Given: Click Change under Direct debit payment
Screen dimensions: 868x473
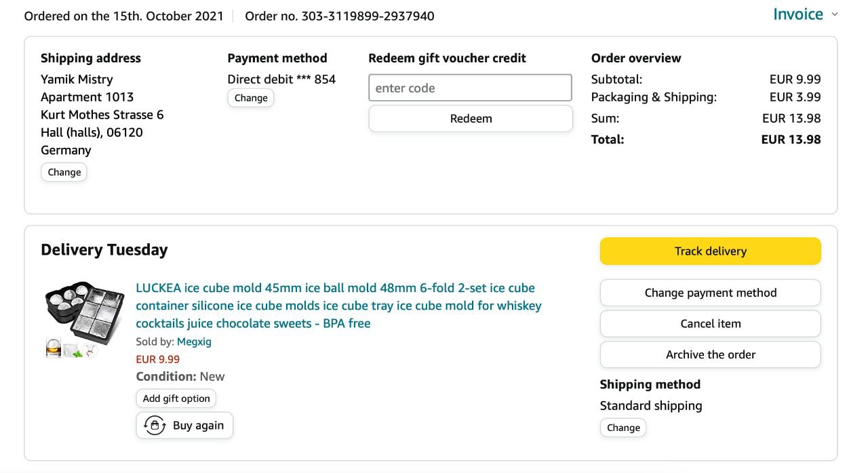Looking at the screenshot, I should (x=251, y=98).
